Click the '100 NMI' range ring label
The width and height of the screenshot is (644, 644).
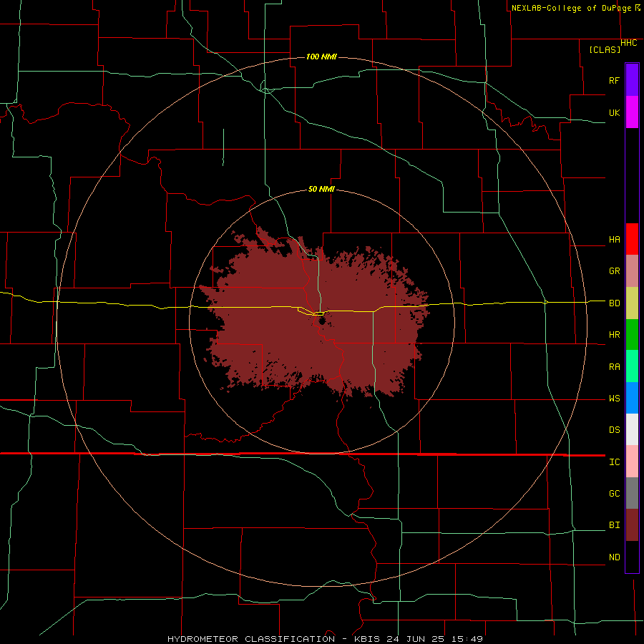point(321,57)
